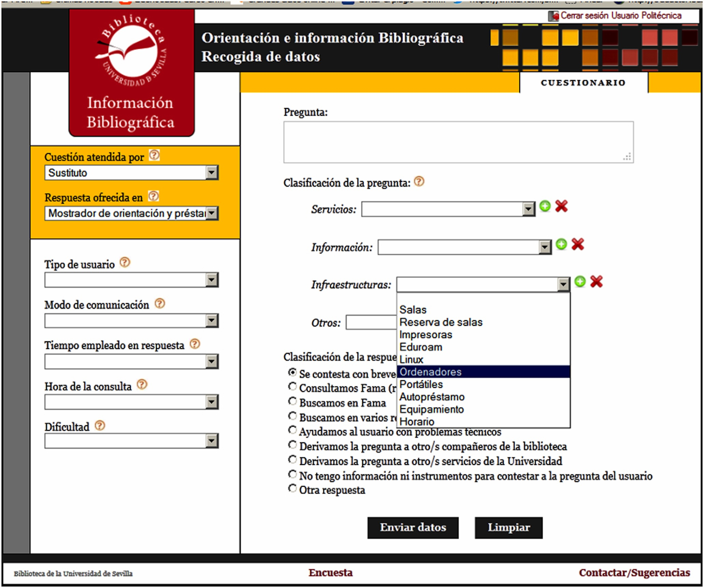Open help icon next to Tipo de usuario
The height and width of the screenshot is (588, 704).
125,262
